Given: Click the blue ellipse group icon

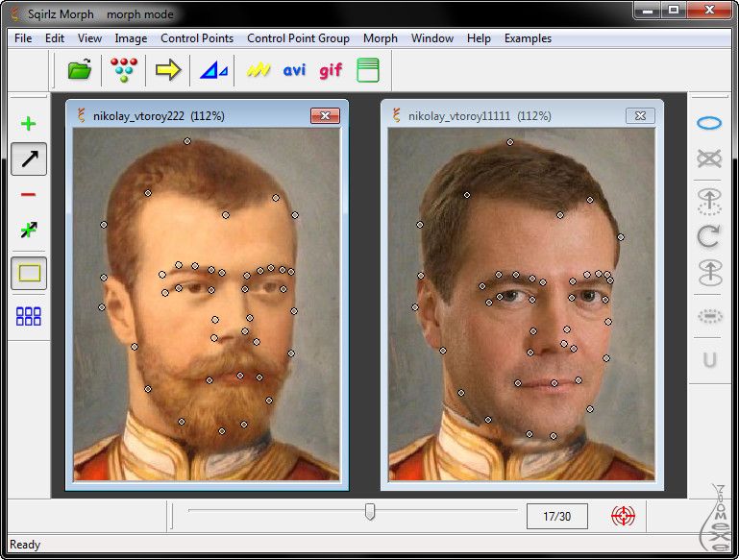Looking at the screenshot, I should [x=709, y=123].
